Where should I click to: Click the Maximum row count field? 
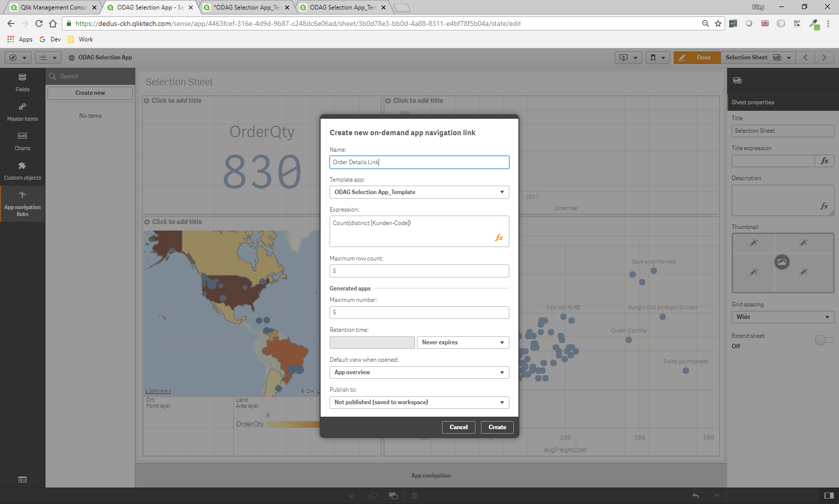(419, 271)
